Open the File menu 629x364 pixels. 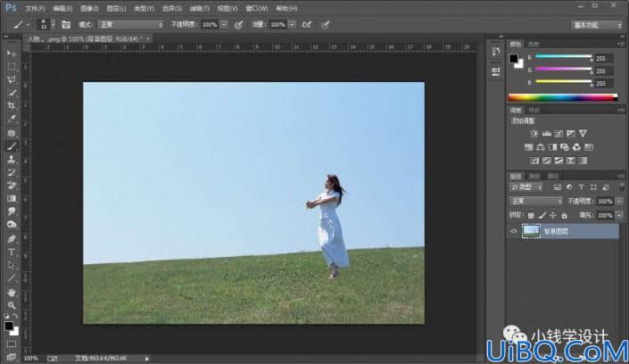click(x=35, y=8)
